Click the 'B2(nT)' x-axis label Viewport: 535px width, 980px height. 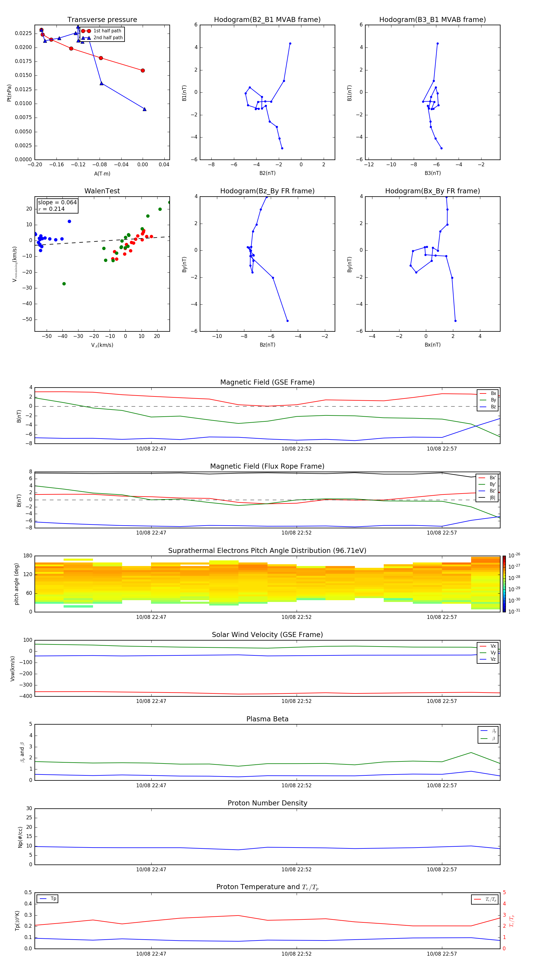click(267, 173)
